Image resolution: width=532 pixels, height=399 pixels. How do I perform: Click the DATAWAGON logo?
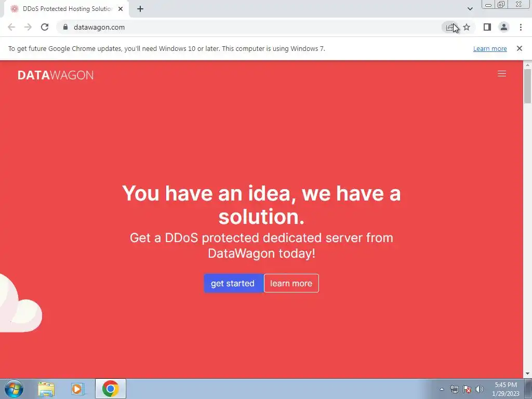(x=55, y=75)
